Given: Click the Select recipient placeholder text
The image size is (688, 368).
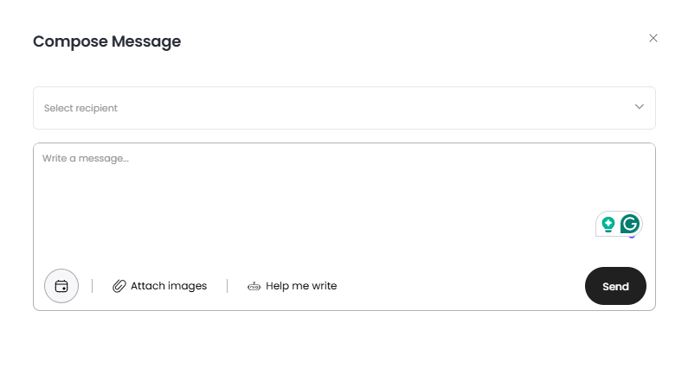Looking at the screenshot, I should coord(81,108).
